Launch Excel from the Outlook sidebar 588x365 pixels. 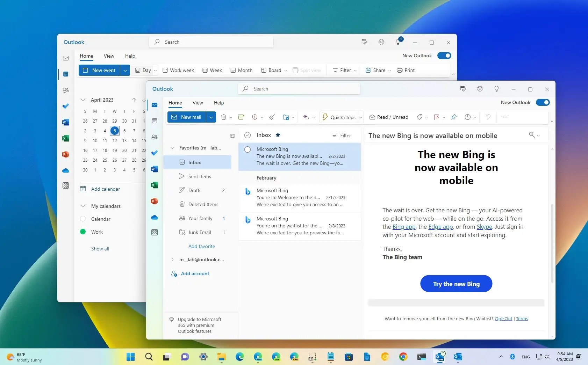(x=154, y=185)
